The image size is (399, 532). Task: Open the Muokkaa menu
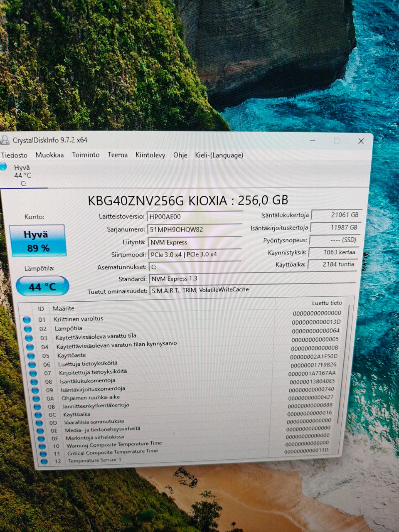49,155
